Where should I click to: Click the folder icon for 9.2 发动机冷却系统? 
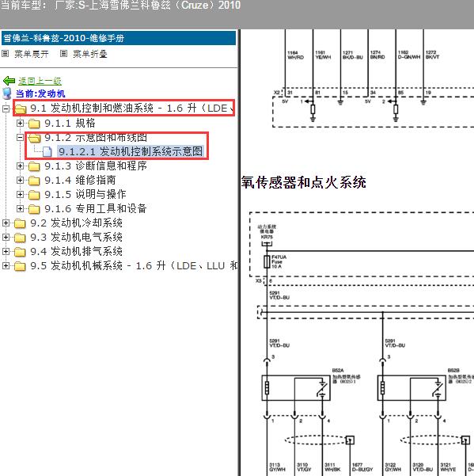click(x=20, y=223)
